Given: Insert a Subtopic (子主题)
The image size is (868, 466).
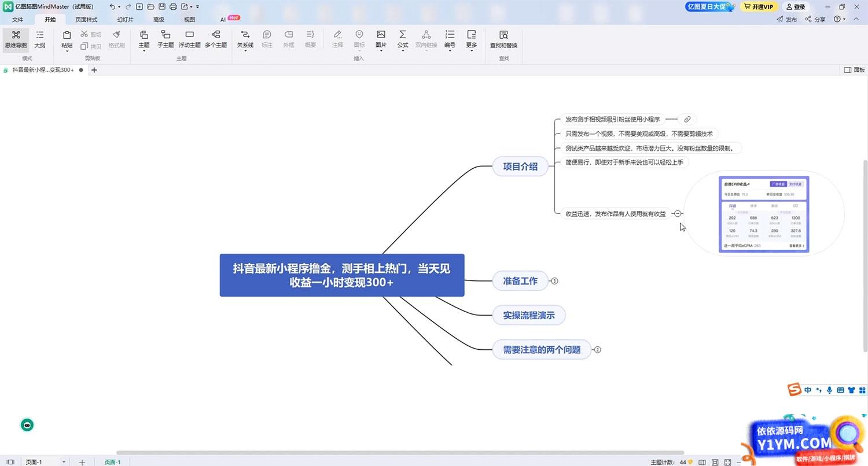Looking at the screenshot, I should click(165, 39).
